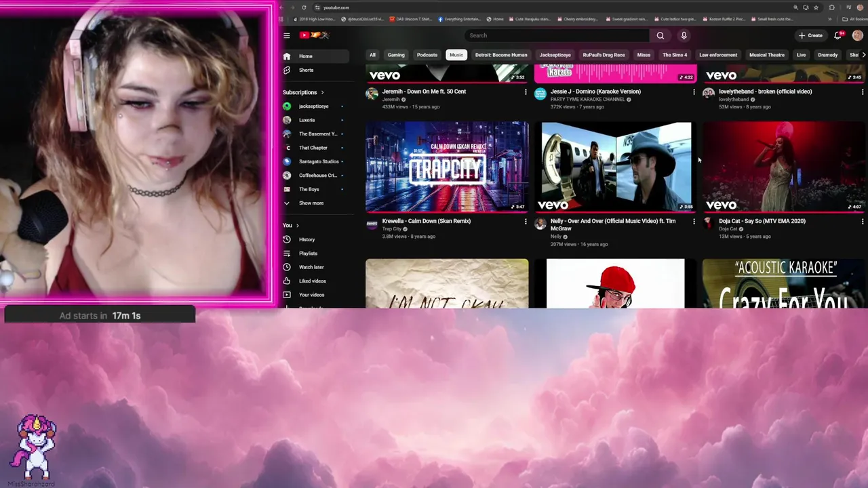Screen dimensions: 868x488
Task: Open PARTY TYME KARAOKE CHANNEL link
Action: pos(587,100)
